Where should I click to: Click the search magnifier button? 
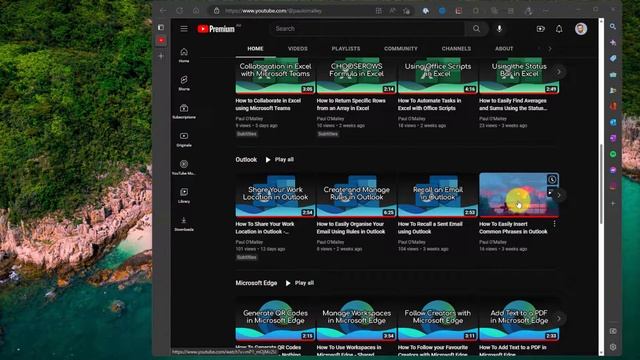(476, 29)
